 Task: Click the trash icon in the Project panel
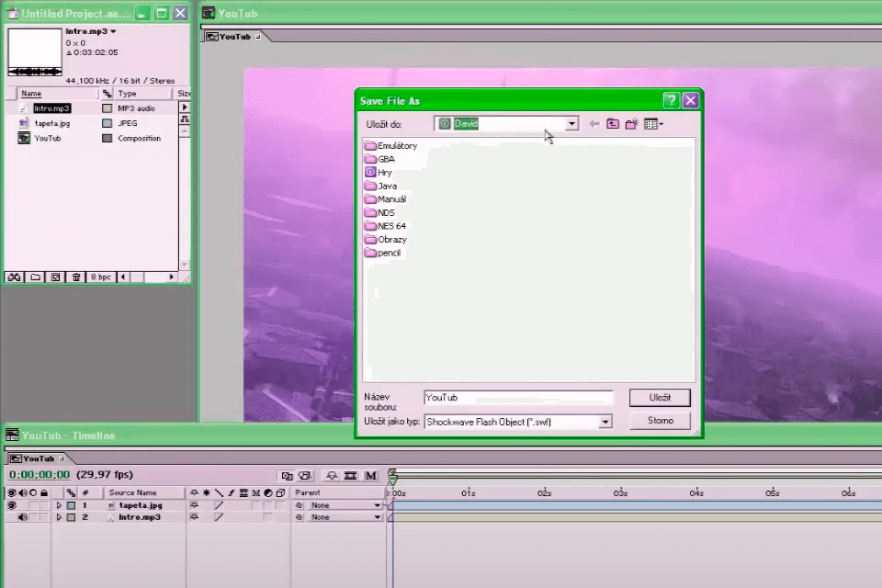pyautogui.click(x=76, y=277)
